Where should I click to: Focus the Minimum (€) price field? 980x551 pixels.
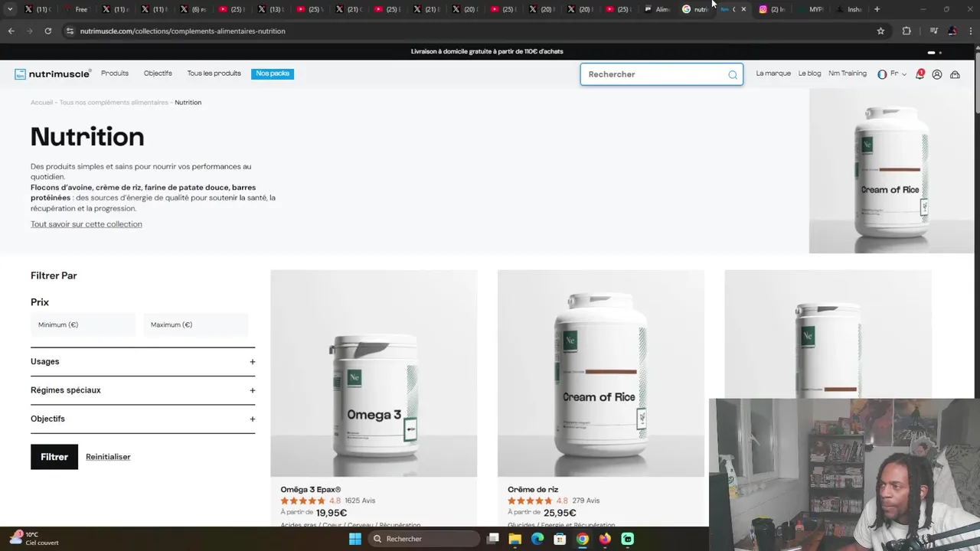(x=83, y=325)
